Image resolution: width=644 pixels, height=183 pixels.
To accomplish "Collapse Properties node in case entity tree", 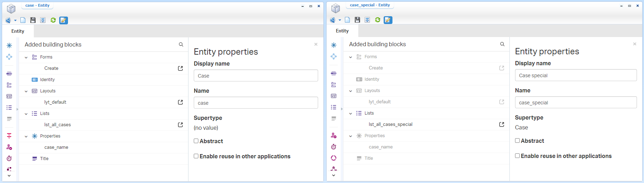I will [26, 136].
